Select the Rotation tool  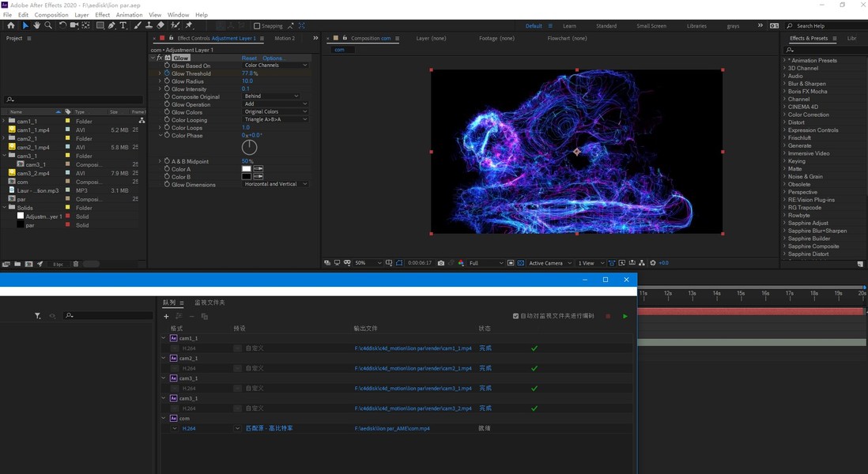click(62, 25)
